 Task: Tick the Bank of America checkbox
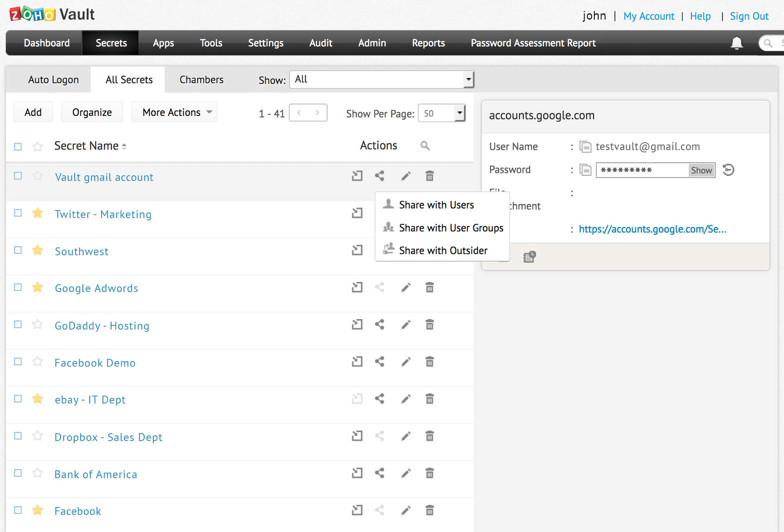tap(18, 473)
